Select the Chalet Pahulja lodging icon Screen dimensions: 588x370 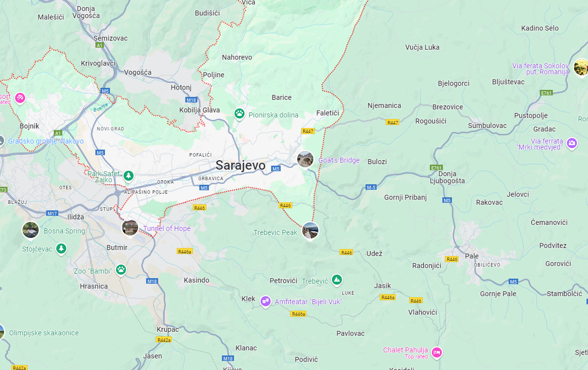click(x=436, y=352)
